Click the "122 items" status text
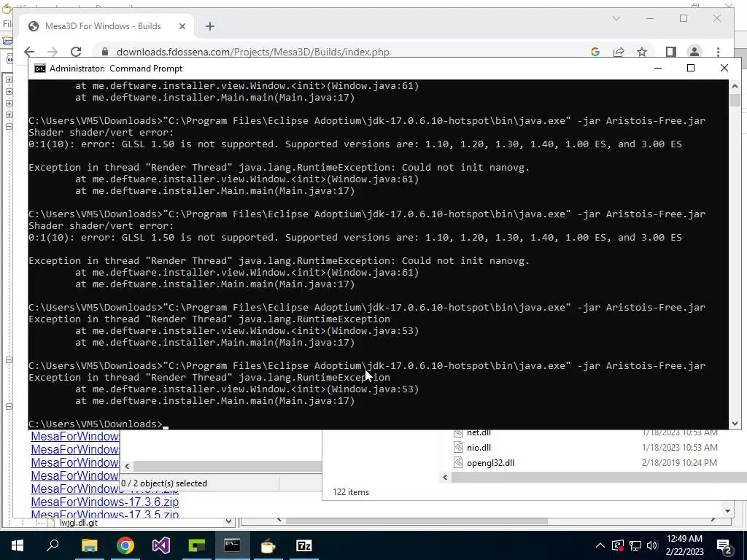Screen dimensions: 747x560 pyautogui.click(x=351, y=492)
